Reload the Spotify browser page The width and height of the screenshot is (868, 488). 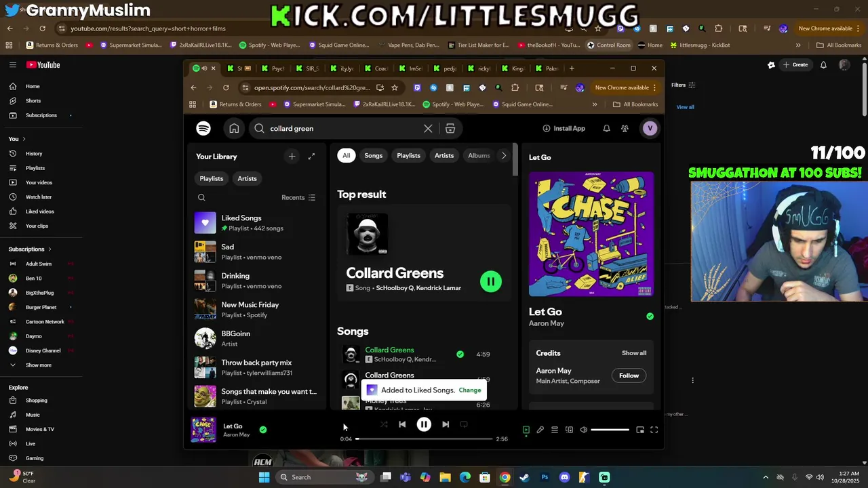pos(226,87)
